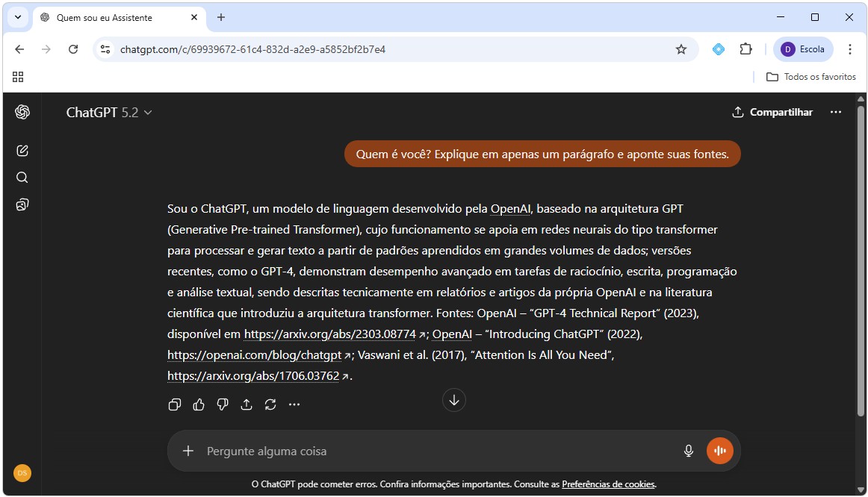
Task: Open search chats magnifier icon
Action: (x=22, y=178)
